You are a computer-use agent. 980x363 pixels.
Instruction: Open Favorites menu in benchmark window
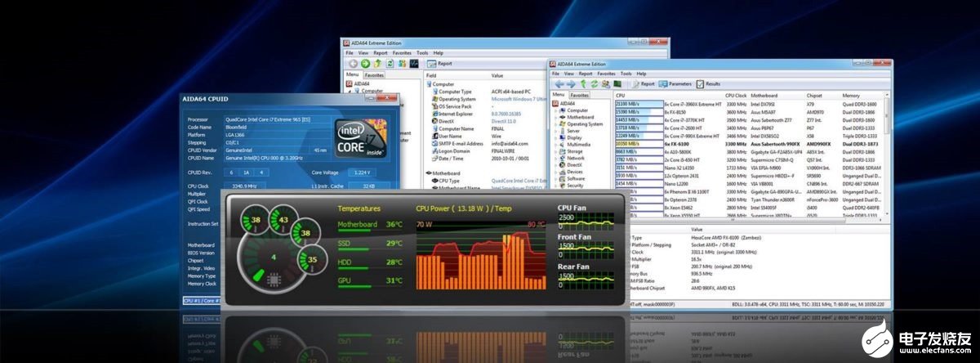605,73
